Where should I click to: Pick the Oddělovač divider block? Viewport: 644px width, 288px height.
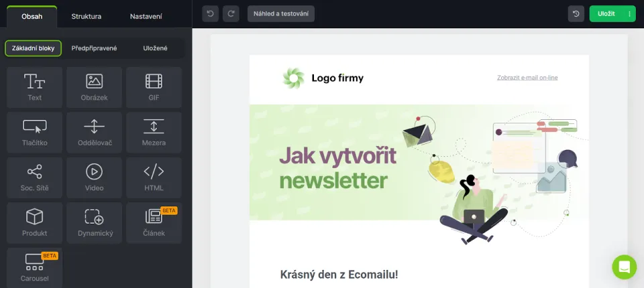coord(94,133)
